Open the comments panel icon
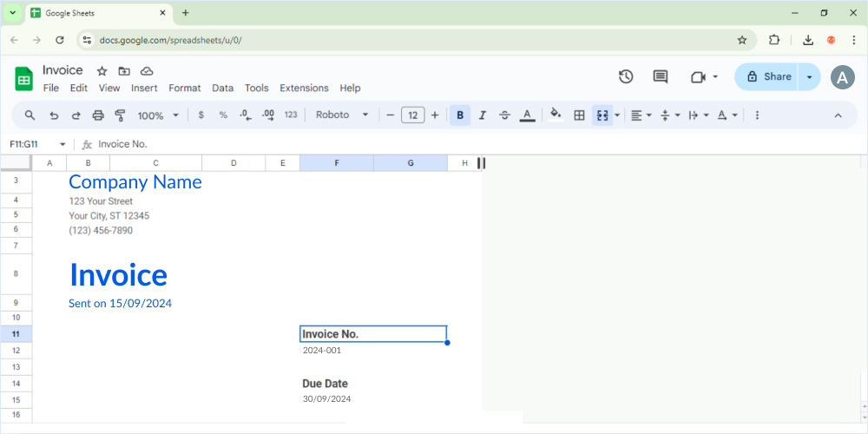The image size is (868, 434). click(661, 77)
